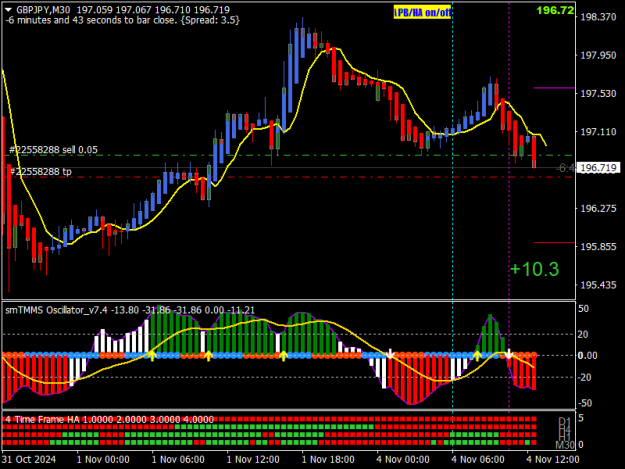Screen dimensions: 625x469
Task: Toggle the PB/HA on/off button
Action: pyautogui.click(x=422, y=13)
